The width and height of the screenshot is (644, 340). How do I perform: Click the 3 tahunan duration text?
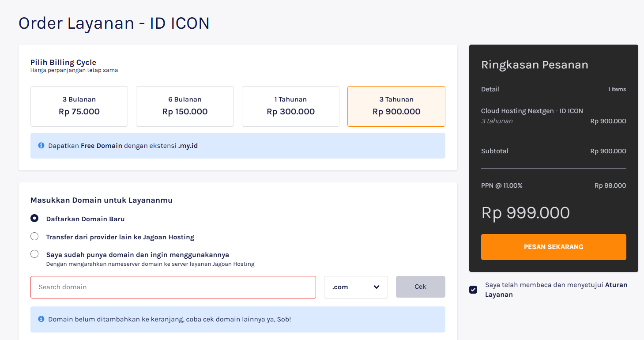point(497,121)
